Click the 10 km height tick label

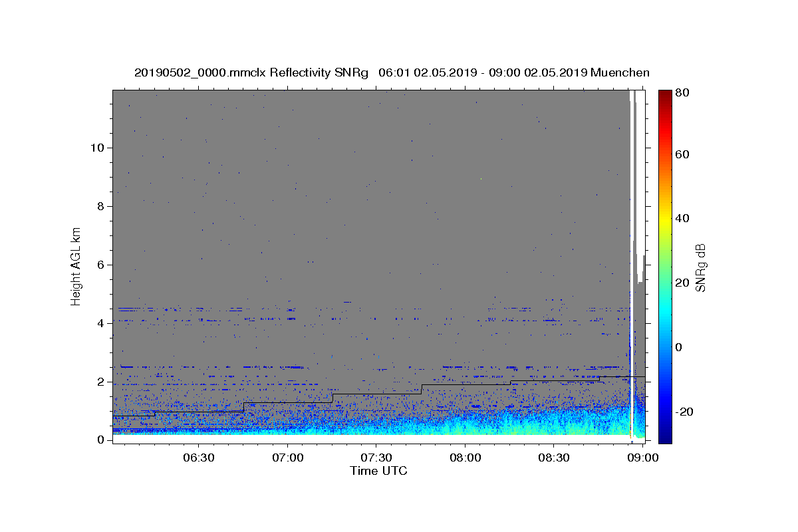[96, 148]
